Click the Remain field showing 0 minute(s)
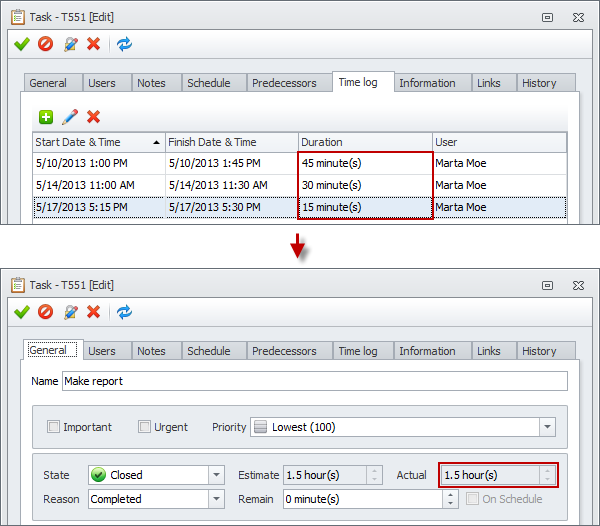This screenshot has height=526, width=600. [x=363, y=499]
